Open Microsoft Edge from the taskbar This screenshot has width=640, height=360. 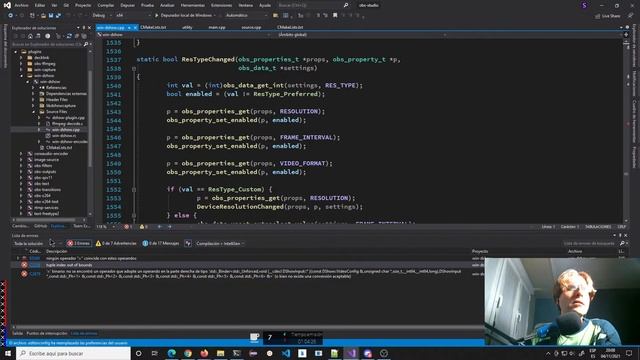coord(171,353)
